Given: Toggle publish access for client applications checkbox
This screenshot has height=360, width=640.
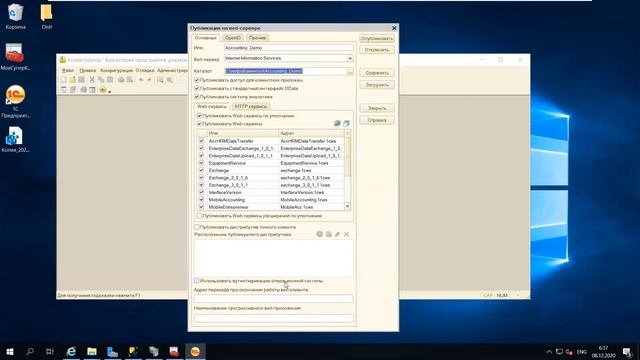Looking at the screenshot, I should pos(197,80).
